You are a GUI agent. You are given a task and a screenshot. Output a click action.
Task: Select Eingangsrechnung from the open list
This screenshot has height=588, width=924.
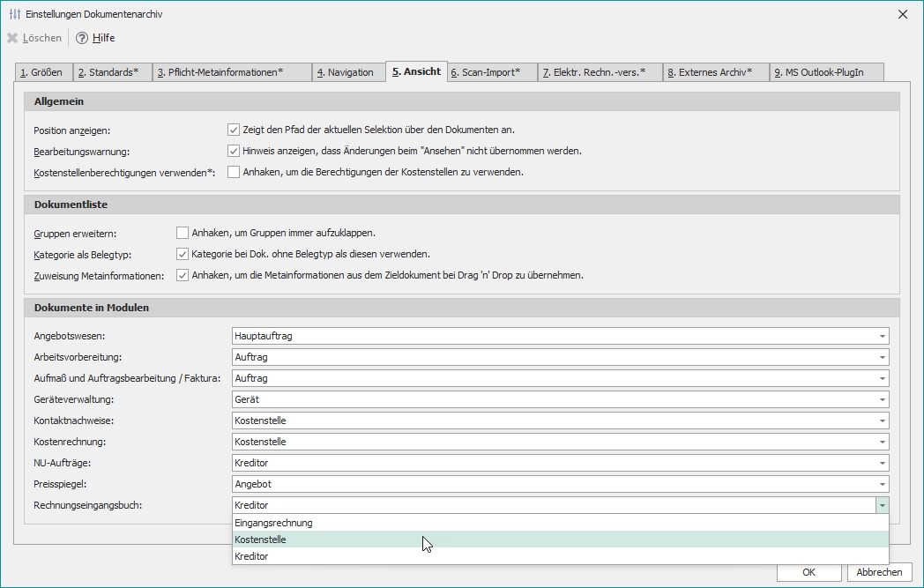tap(273, 523)
